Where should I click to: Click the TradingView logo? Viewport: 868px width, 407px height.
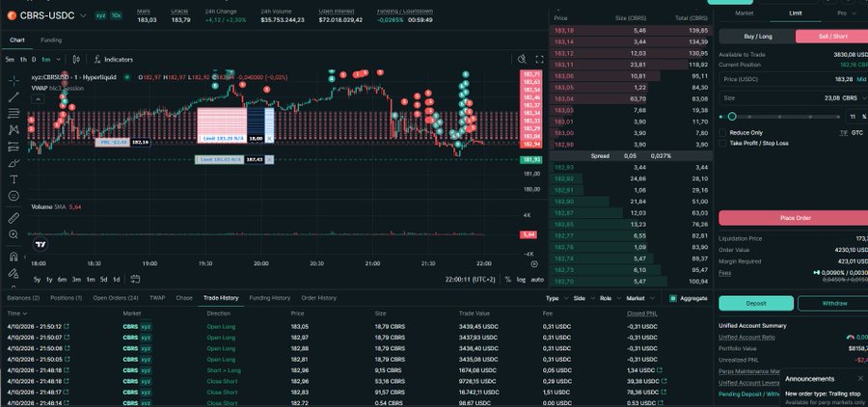(x=40, y=244)
